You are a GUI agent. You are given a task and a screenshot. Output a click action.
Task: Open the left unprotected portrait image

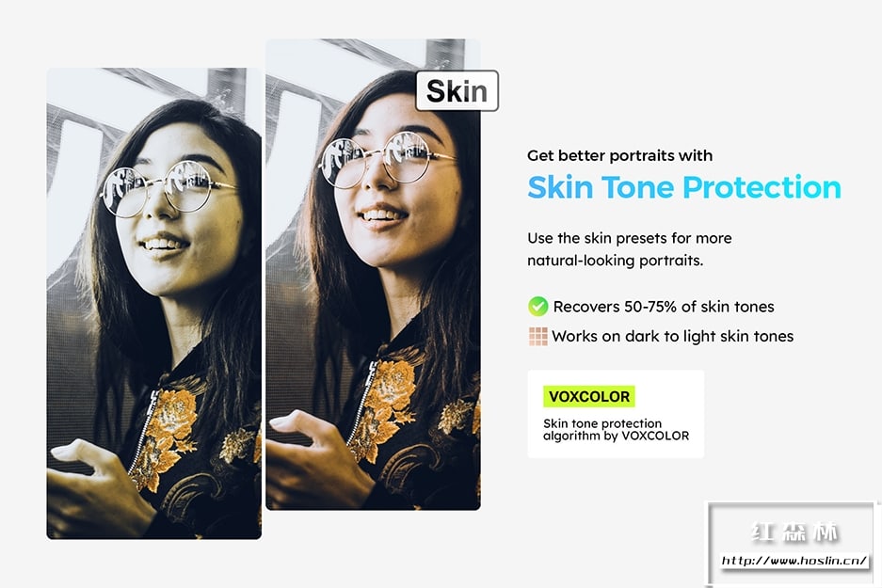coord(154,304)
